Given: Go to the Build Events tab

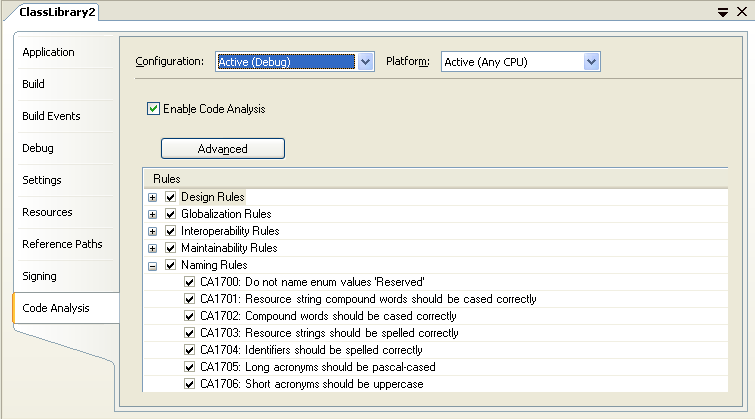Looking at the screenshot, I should [52, 116].
